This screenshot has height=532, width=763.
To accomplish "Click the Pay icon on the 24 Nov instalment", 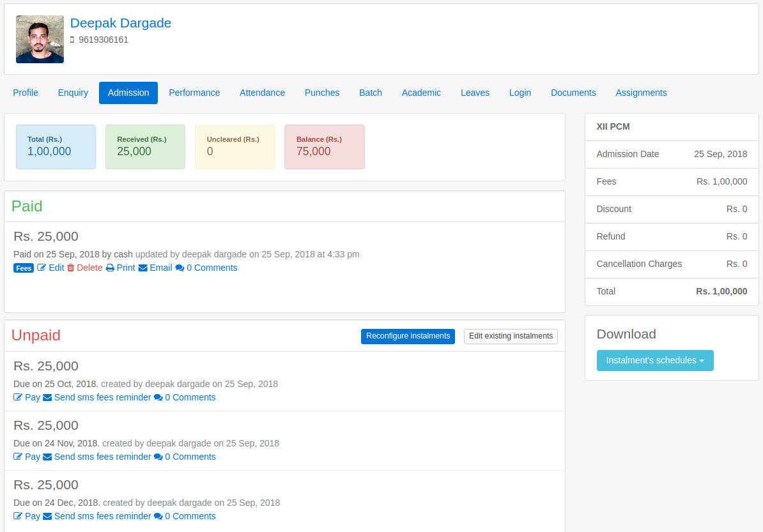I will [17, 457].
